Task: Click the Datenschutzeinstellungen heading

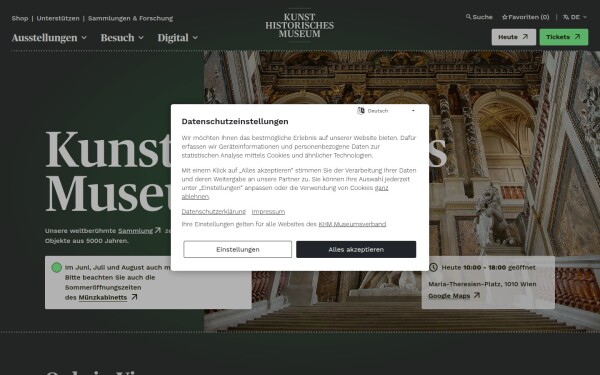Action: point(235,121)
